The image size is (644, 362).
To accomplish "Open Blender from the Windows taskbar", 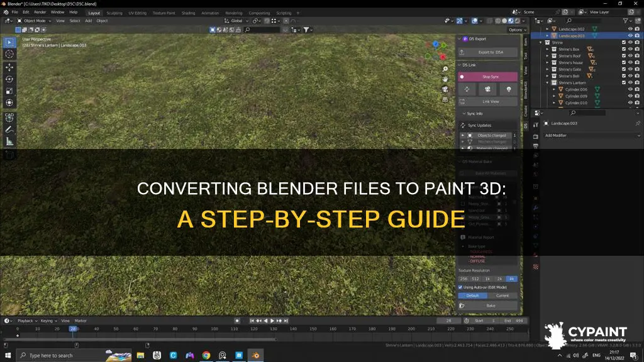I will click(255, 355).
